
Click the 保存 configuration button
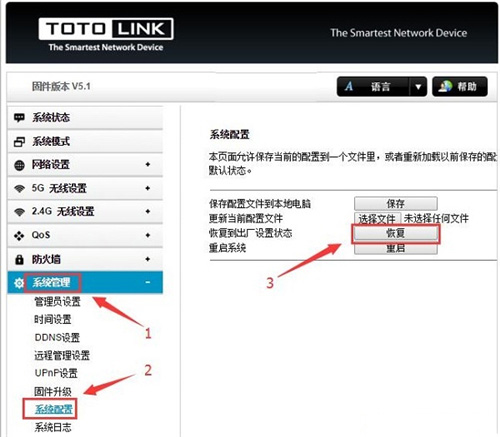coord(396,203)
